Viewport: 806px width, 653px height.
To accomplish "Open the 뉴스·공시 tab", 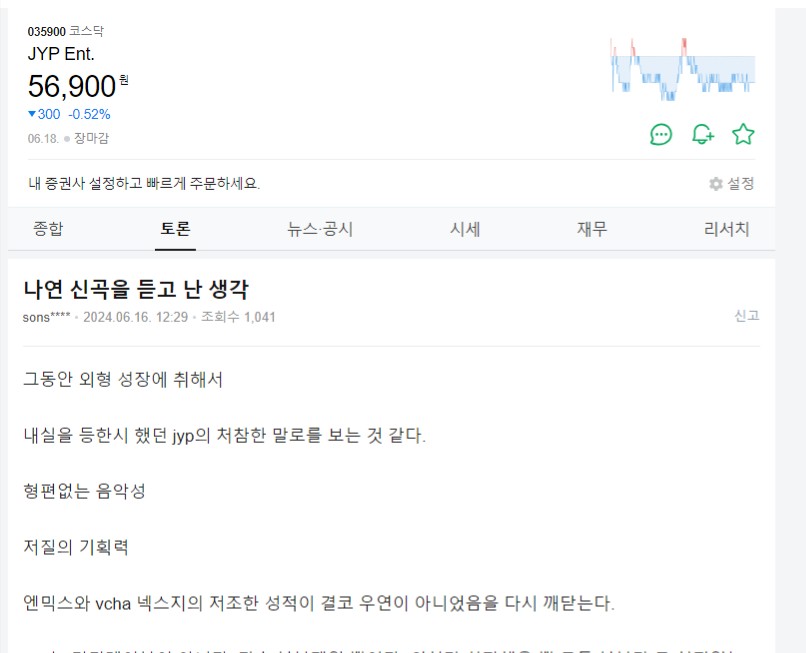I will [319, 229].
